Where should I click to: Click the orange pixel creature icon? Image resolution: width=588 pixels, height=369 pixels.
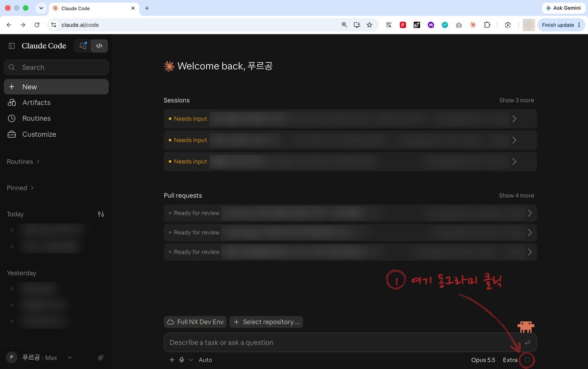[x=526, y=326]
